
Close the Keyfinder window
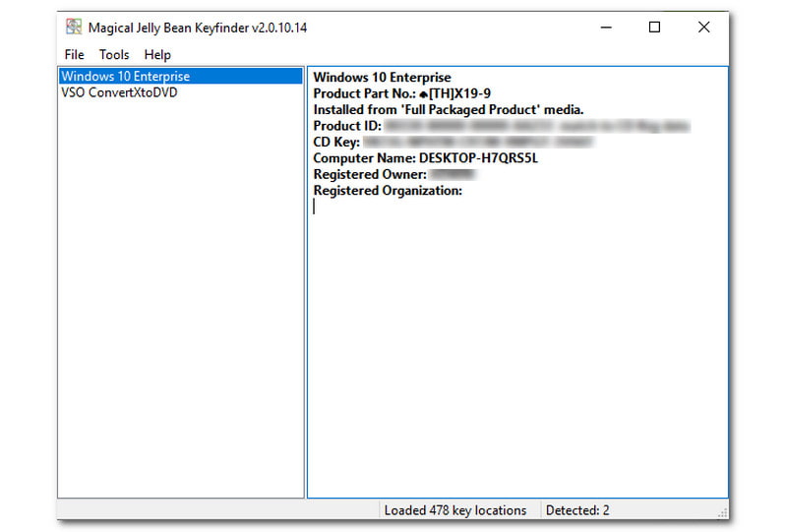pos(703,28)
